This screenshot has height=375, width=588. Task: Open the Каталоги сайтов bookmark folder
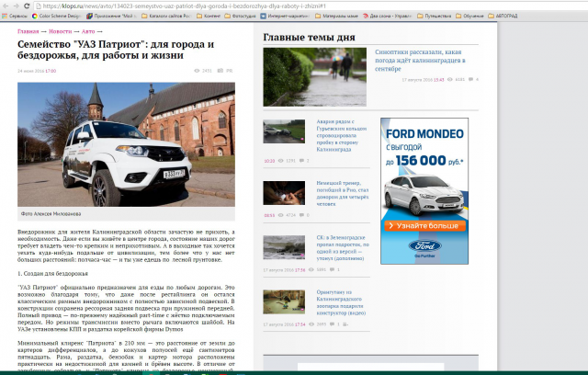[166, 16]
